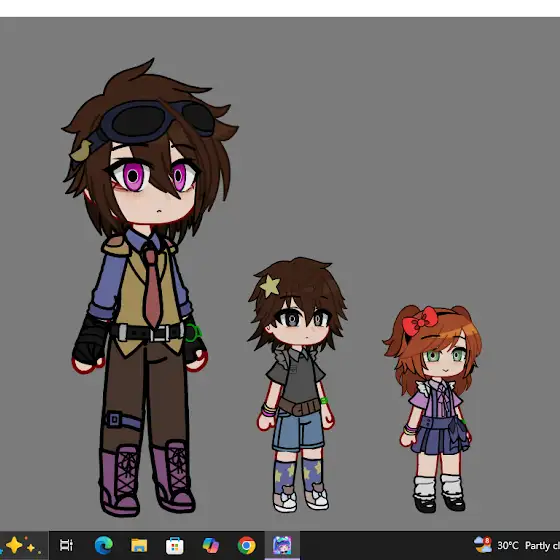Select the tall character with goggles
The image size is (560, 560).
(x=149, y=288)
